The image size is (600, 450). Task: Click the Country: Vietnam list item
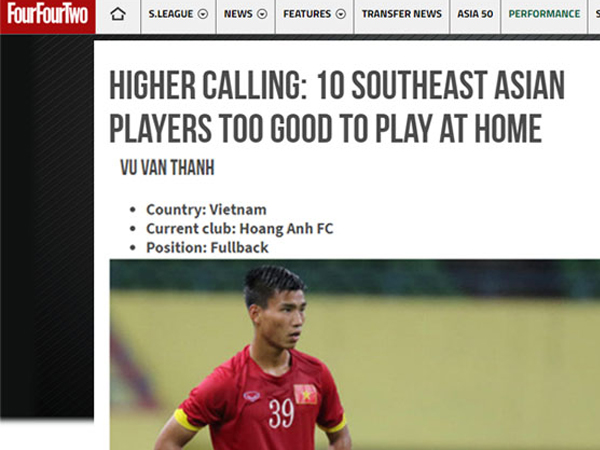(x=206, y=210)
